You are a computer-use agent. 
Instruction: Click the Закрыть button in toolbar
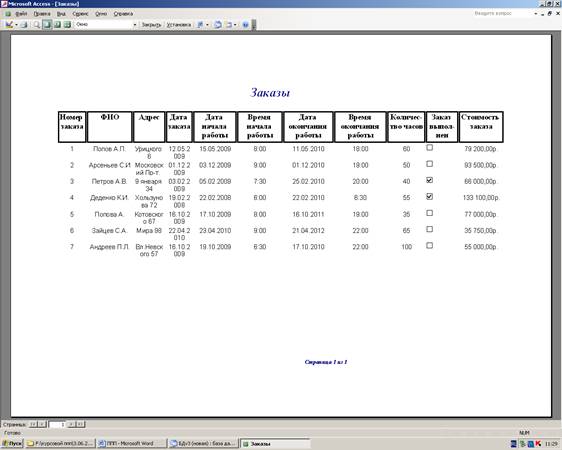(x=151, y=25)
